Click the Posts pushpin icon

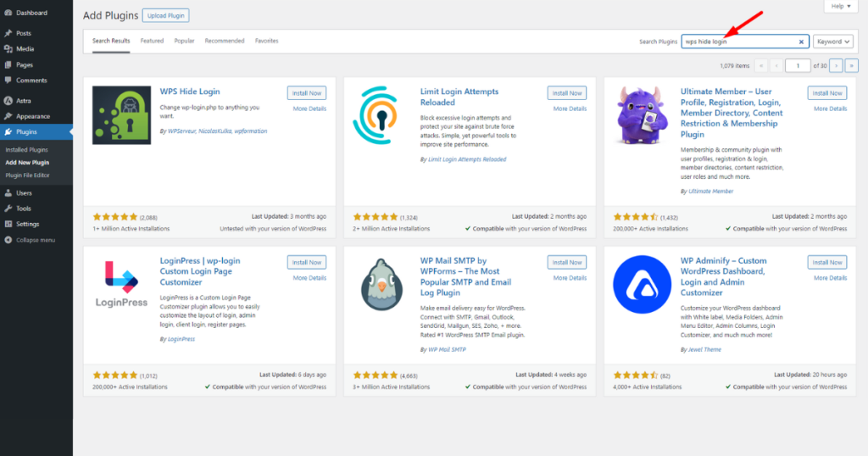(8, 33)
